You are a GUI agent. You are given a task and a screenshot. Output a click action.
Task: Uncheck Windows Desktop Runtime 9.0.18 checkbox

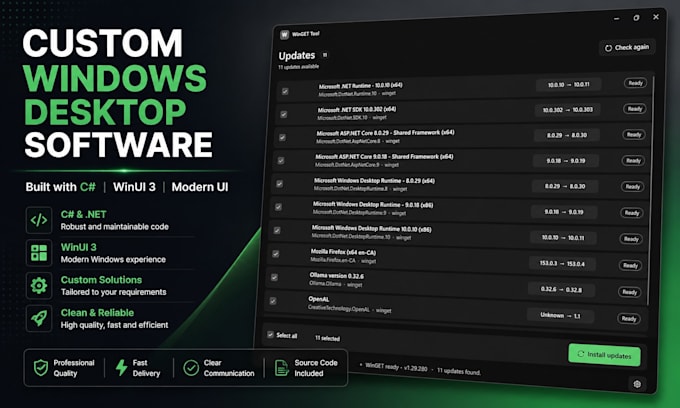click(278, 207)
